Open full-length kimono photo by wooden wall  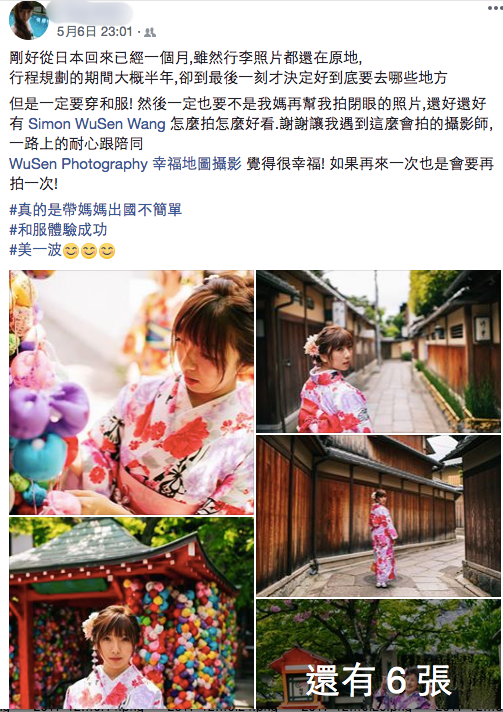(x=379, y=515)
